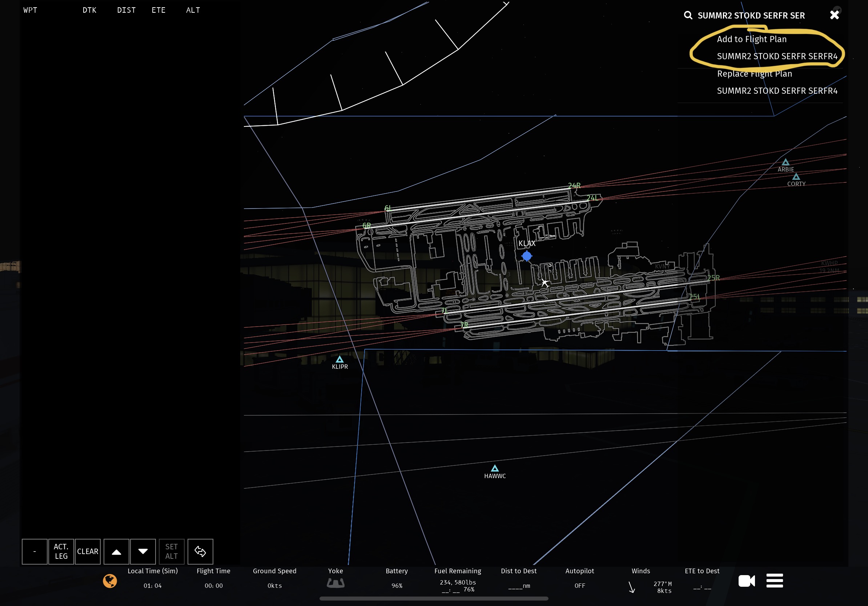Replace flight plan with SUMMR2 STOKD SERFR SERFR4
Viewport: 868px width, 606px height.
pos(777,91)
